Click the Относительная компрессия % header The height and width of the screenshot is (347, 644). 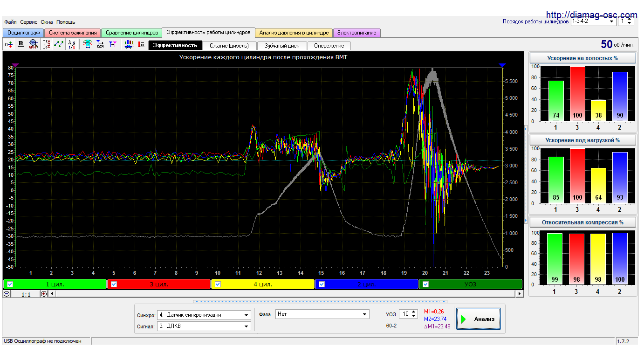(x=582, y=222)
